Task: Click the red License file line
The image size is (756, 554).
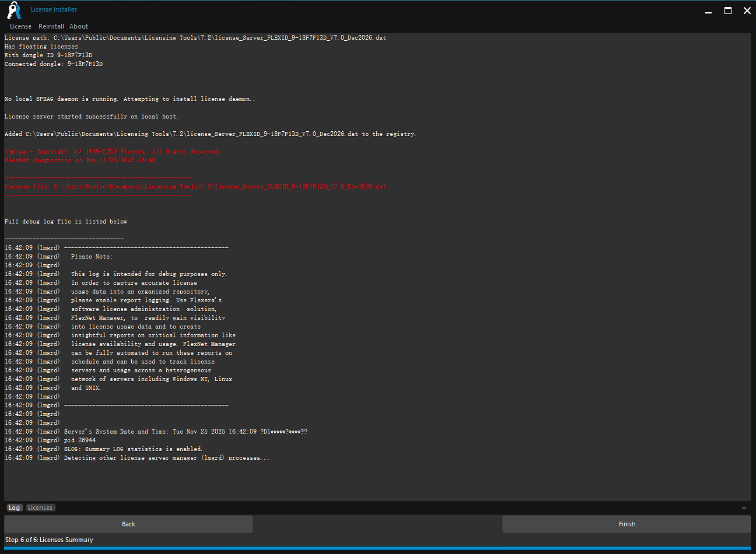Action: [x=195, y=186]
